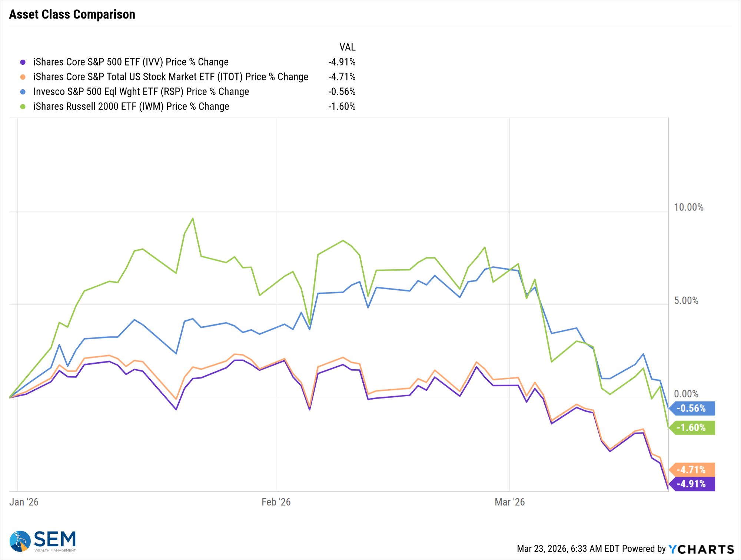Viewport: 741px width, 560px height.
Task: Click the orange ITOT legend dot
Action: coord(23,77)
